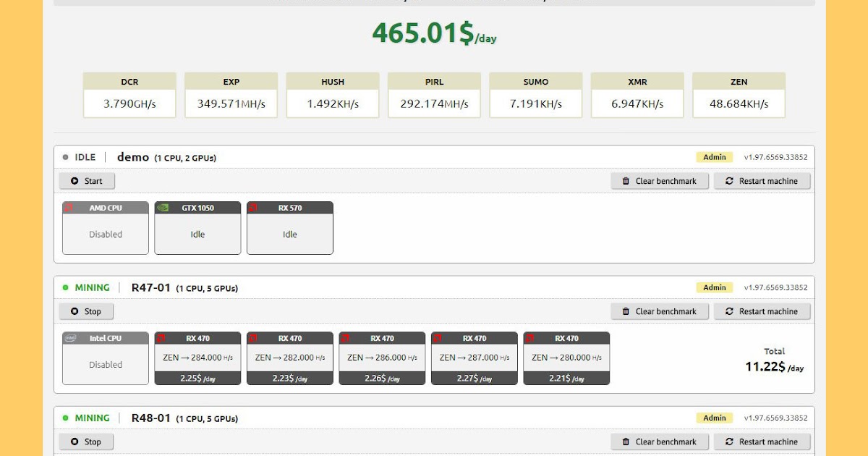
Task: Open RX 470 card mining 282.000 H/s
Action: click(x=290, y=358)
